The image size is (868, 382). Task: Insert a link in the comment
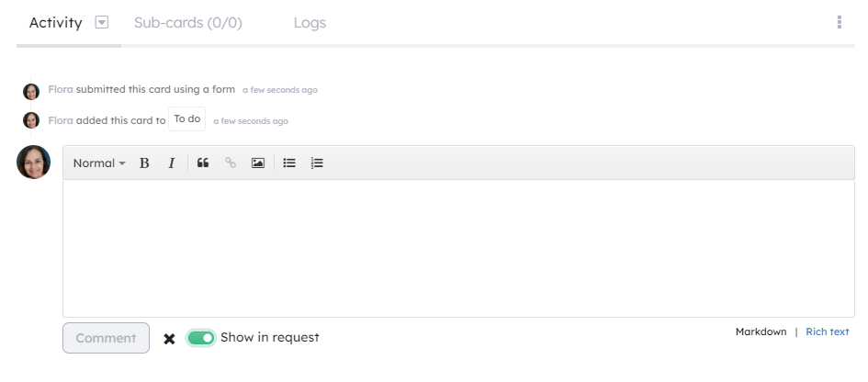pos(231,163)
